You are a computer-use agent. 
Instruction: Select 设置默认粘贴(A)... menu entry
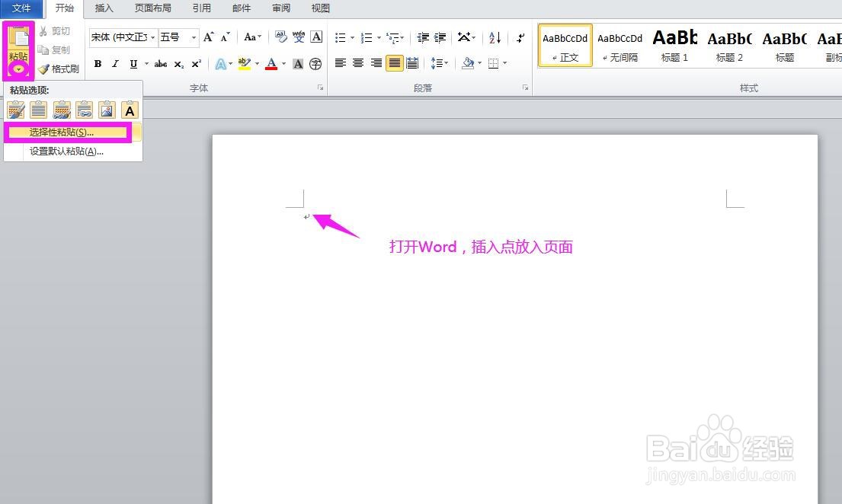pyautogui.click(x=73, y=152)
